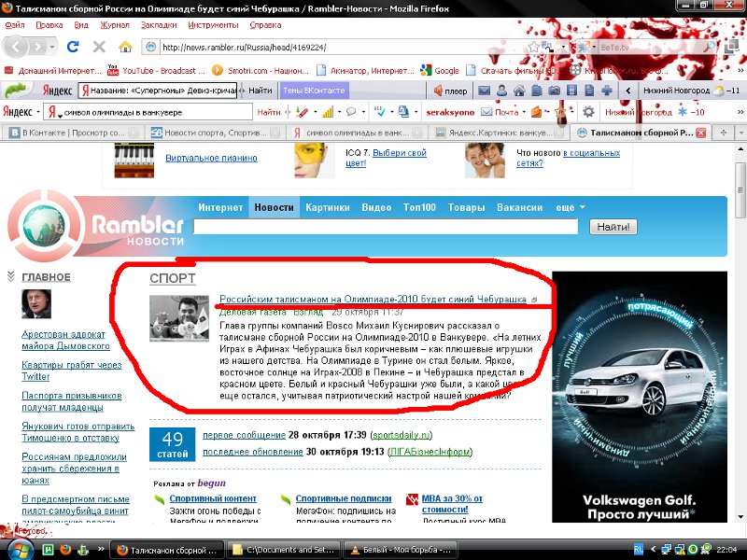The height and width of the screenshot is (560, 747).
Task: Open the 'Виртуальное пианино' ad link
Action: 211,158
